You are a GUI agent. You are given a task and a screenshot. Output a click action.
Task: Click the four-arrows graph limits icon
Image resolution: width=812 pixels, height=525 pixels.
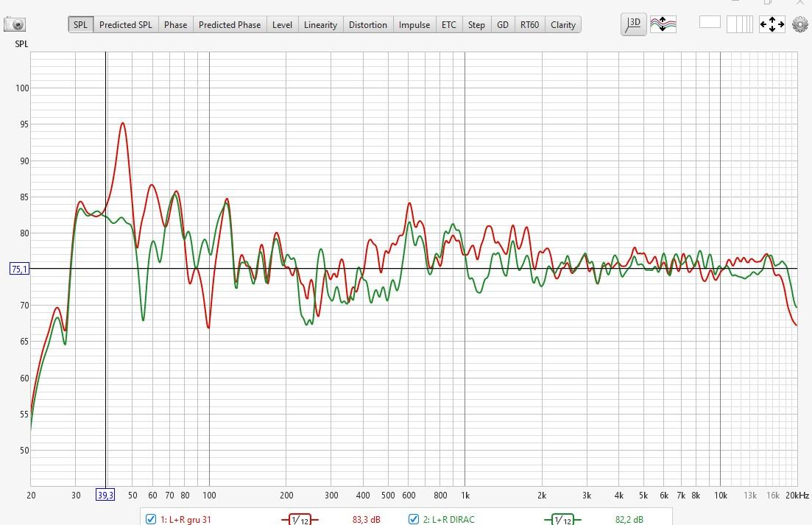pos(772,24)
